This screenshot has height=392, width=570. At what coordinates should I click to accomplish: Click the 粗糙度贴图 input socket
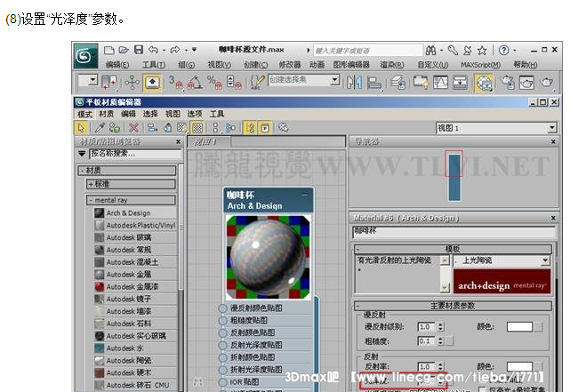pyautogui.click(x=223, y=321)
